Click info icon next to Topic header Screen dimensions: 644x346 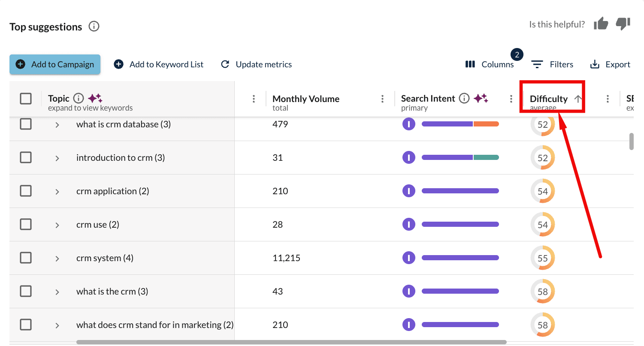(78, 98)
